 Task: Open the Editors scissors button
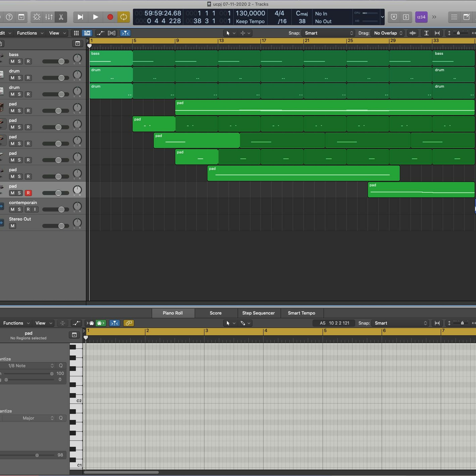pos(61,17)
